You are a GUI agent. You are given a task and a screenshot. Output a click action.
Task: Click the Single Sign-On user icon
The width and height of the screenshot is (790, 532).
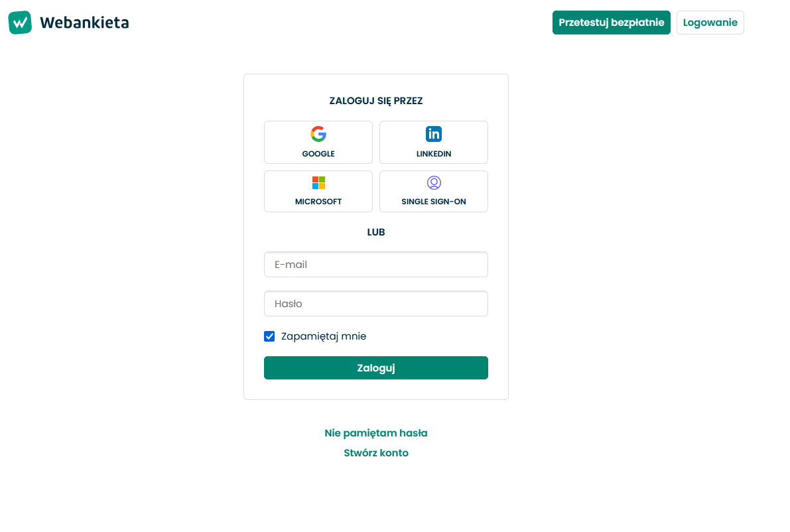[434, 182]
